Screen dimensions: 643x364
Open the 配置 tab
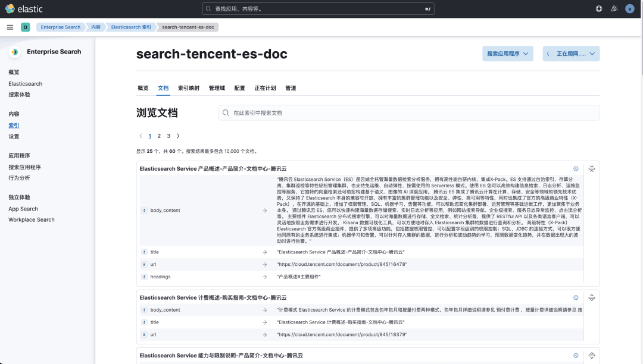pos(239,88)
